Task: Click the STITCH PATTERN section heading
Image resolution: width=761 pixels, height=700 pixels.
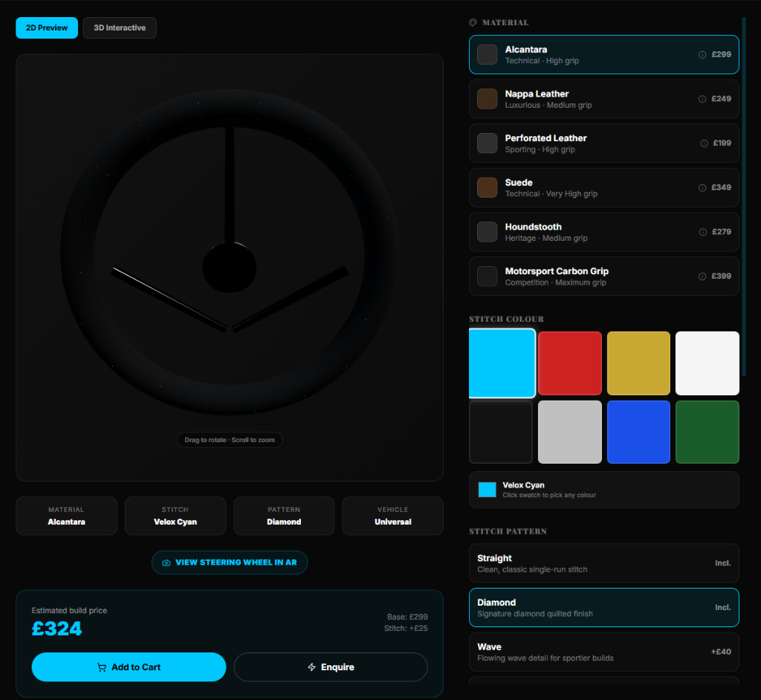Action: [x=508, y=531]
